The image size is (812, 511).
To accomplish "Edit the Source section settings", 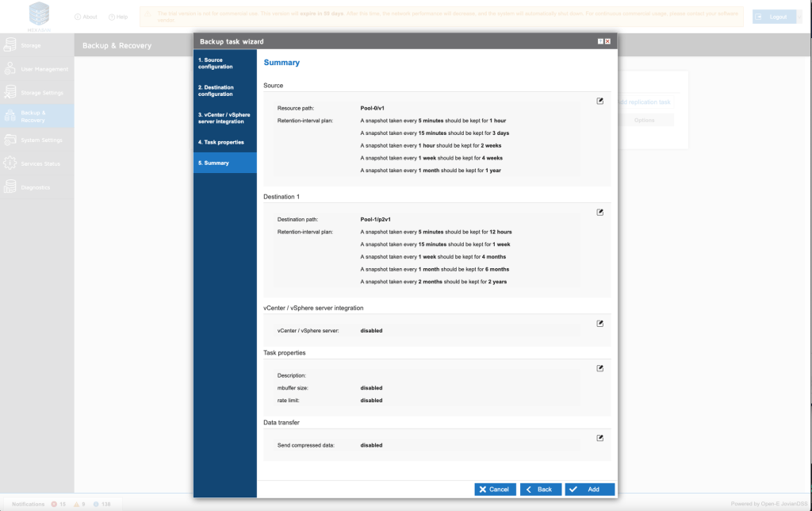I will (600, 101).
